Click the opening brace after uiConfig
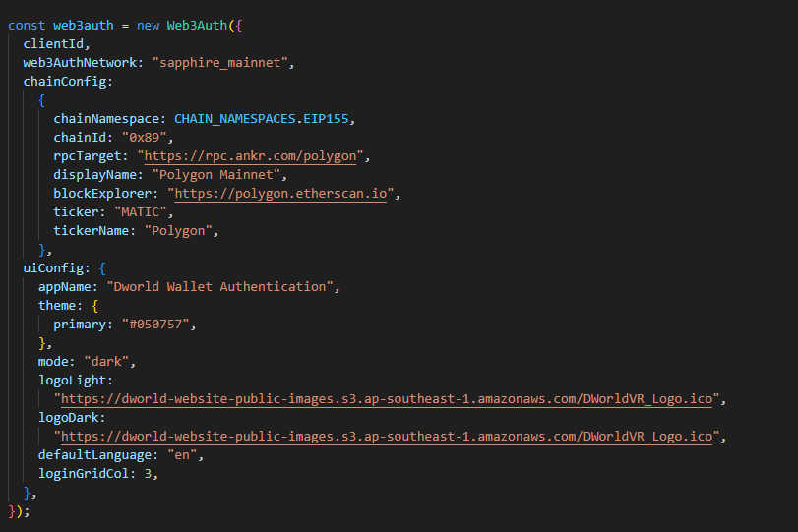Viewport: 798px width, 532px height. [102, 268]
